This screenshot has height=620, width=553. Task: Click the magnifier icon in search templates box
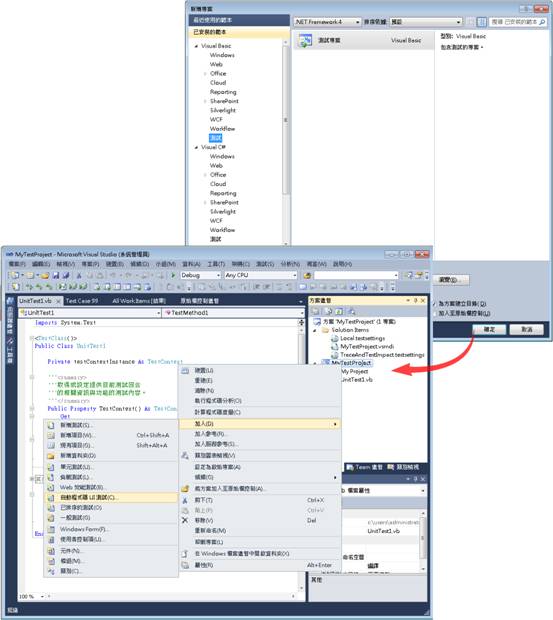(542, 22)
